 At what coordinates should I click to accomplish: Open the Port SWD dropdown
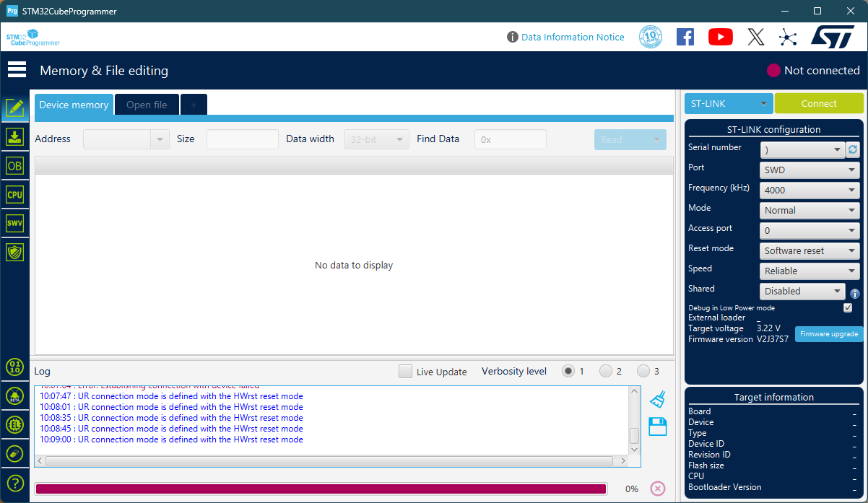click(x=810, y=170)
